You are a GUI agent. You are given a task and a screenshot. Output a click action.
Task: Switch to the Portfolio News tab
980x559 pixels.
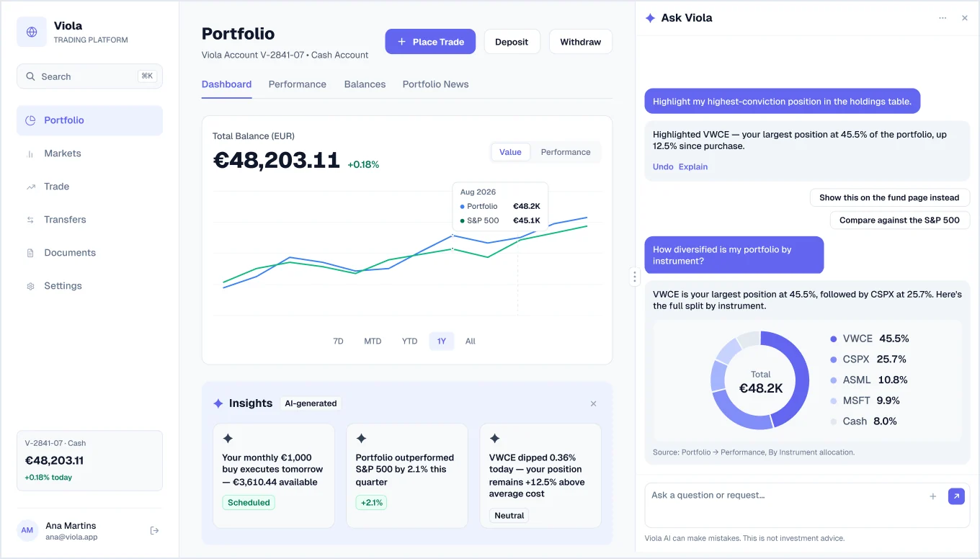pos(436,84)
